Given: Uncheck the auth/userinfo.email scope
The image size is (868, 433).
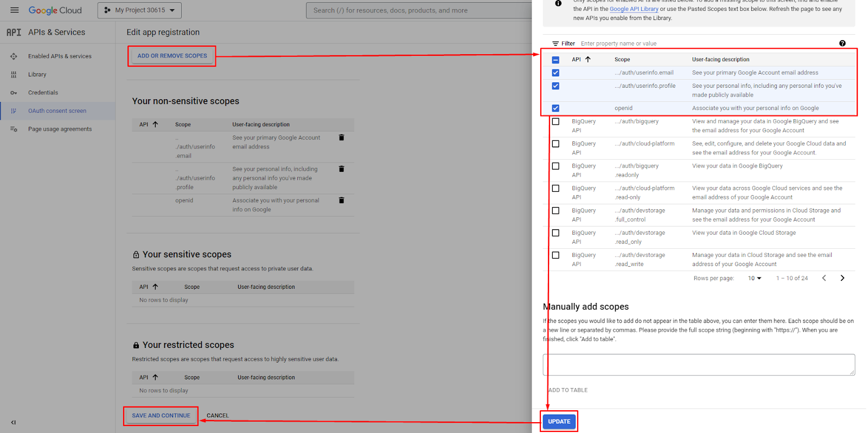Looking at the screenshot, I should point(556,73).
